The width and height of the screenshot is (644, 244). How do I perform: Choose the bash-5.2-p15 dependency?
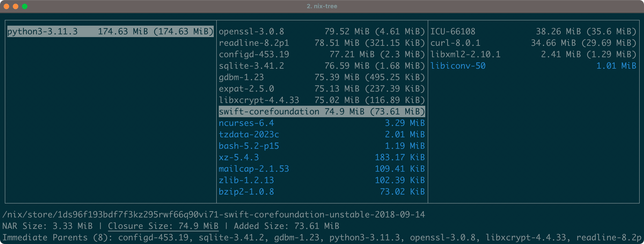[322, 146]
